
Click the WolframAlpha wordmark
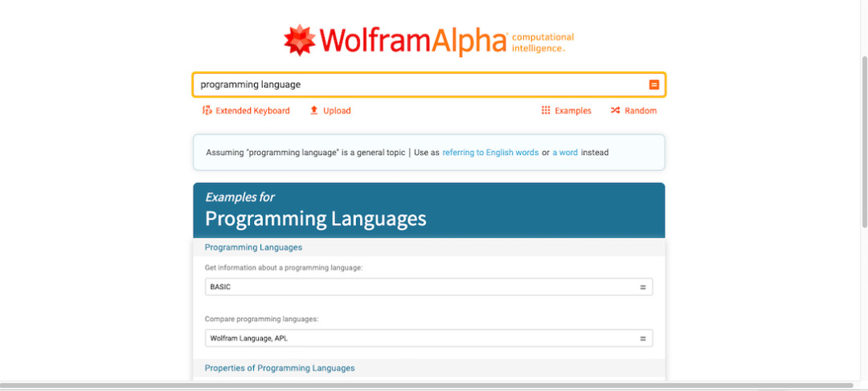pyautogui.click(x=413, y=41)
